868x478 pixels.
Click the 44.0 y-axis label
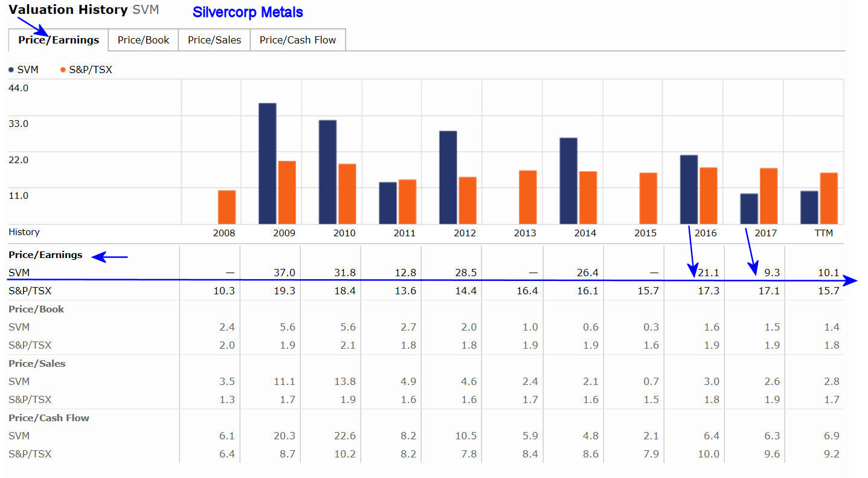19,88
